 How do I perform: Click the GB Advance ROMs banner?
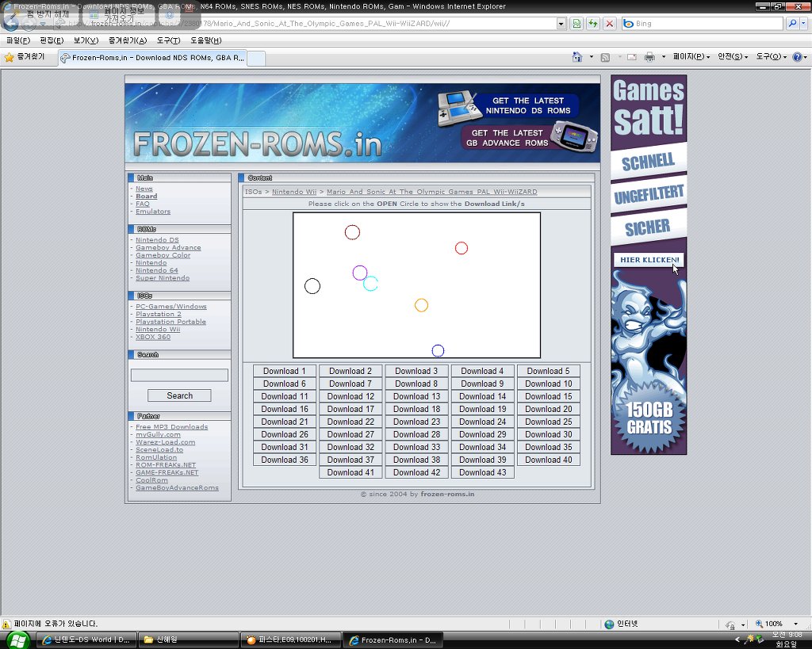(x=529, y=138)
